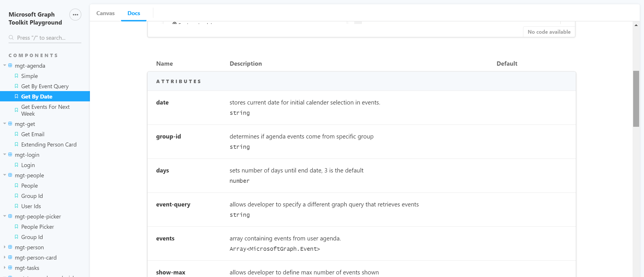
Task: Expand the mgt-person-card tree node
Action: pos(5,257)
